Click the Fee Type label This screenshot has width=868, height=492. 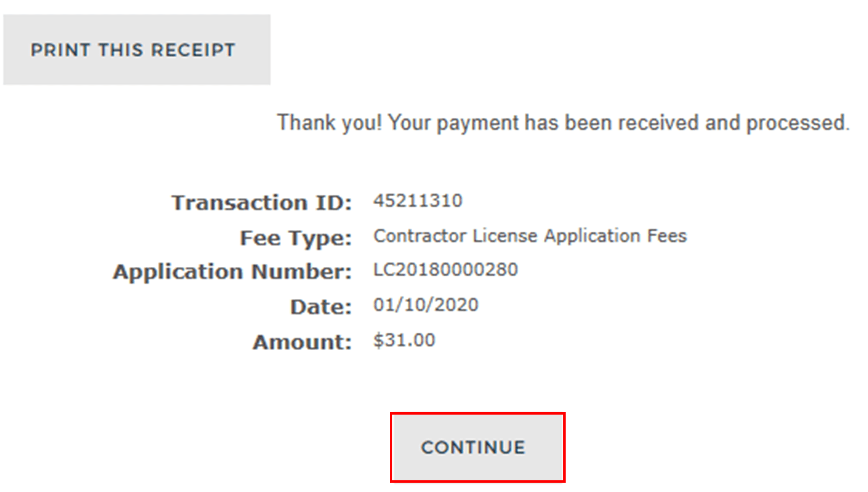295,238
